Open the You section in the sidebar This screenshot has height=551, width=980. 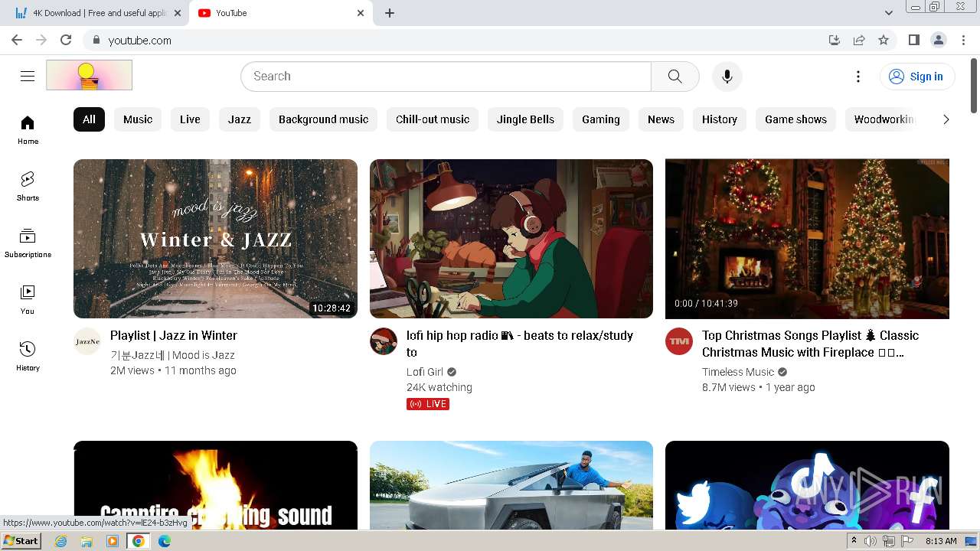(x=28, y=300)
